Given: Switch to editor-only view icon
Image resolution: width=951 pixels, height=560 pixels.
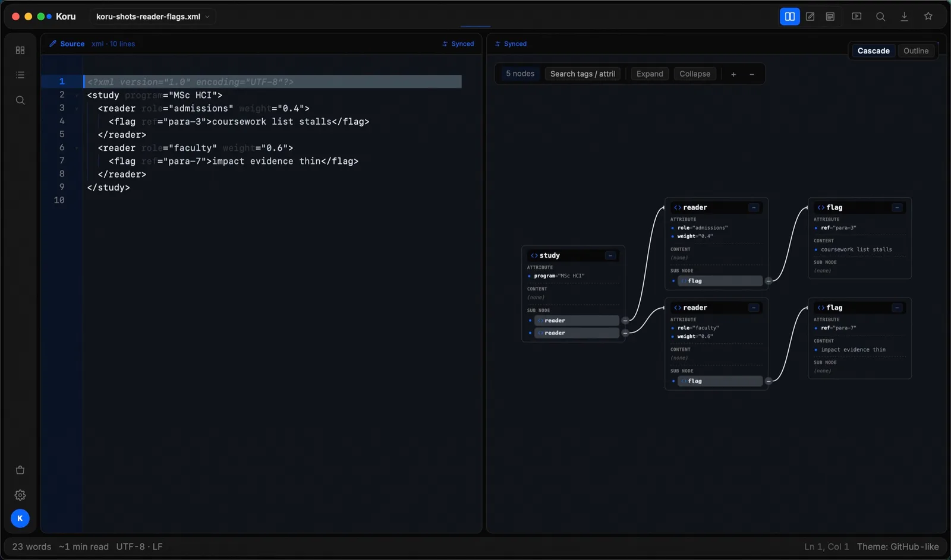Looking at the screenshot, I should click(x=810, y=17).
